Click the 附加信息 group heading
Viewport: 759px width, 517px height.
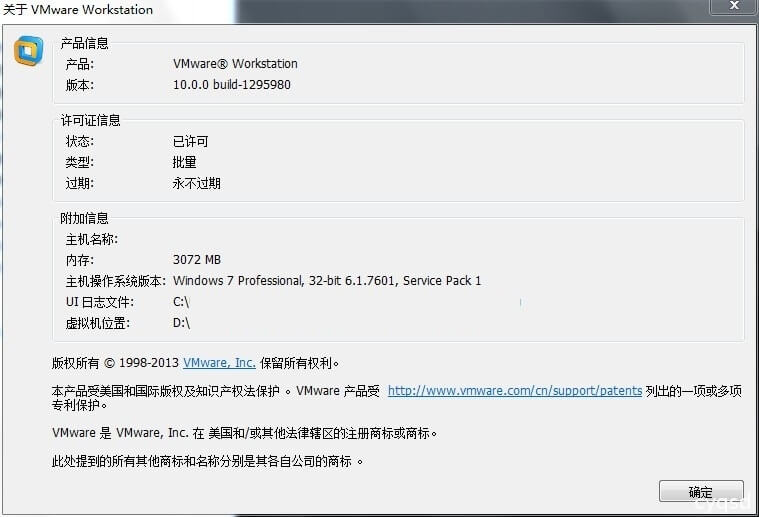pyautogui.click(x=84, y=218)
